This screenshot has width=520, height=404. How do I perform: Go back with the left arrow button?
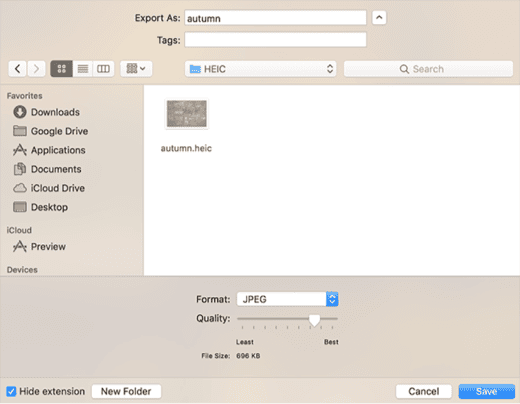17,69
